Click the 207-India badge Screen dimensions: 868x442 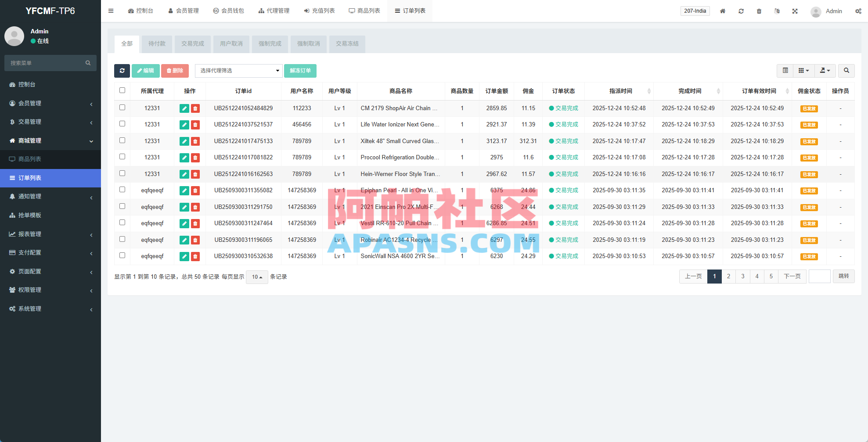click(x=695, y=11)
